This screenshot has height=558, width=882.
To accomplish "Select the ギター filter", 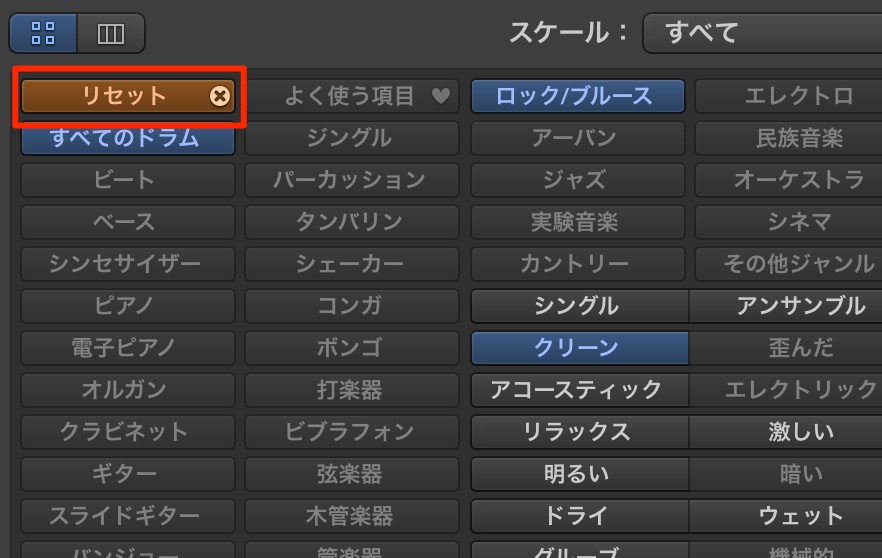I will click(128, 474).
